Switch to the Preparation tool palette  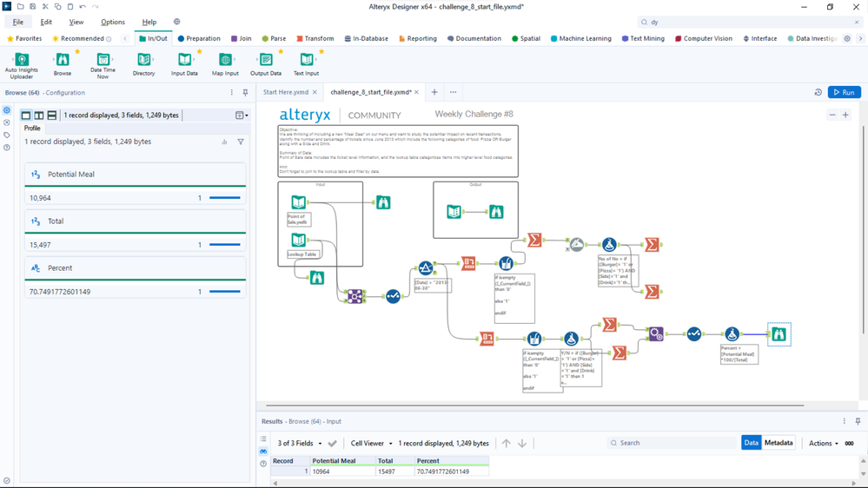(199, 39)
